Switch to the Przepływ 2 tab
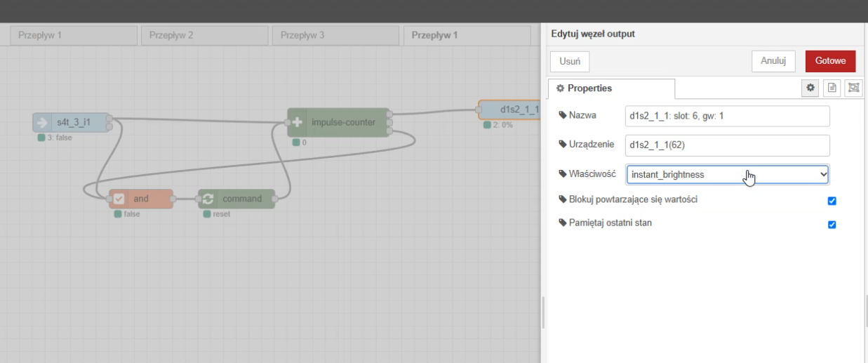Screen dimensions: 868x363 click(x=205, y=35)
